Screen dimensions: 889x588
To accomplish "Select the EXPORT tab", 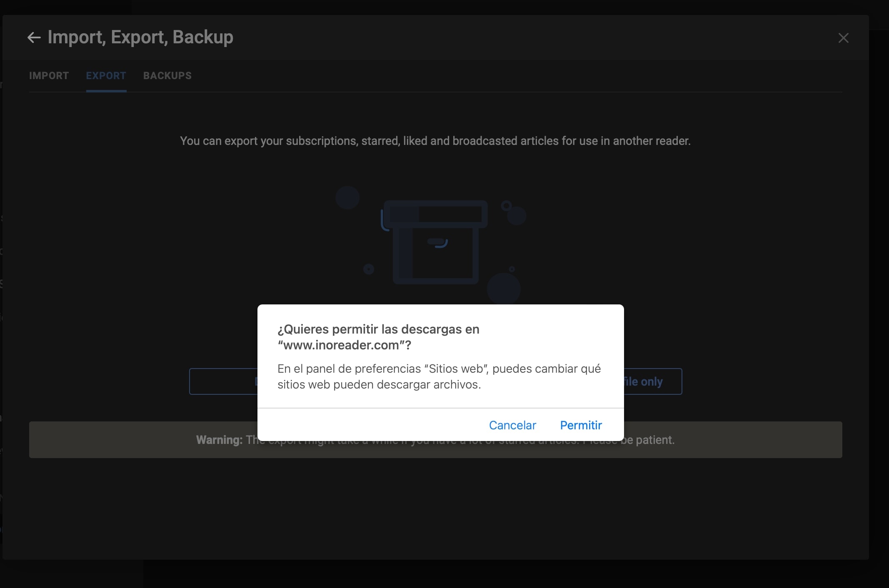I will coord(106,76).
